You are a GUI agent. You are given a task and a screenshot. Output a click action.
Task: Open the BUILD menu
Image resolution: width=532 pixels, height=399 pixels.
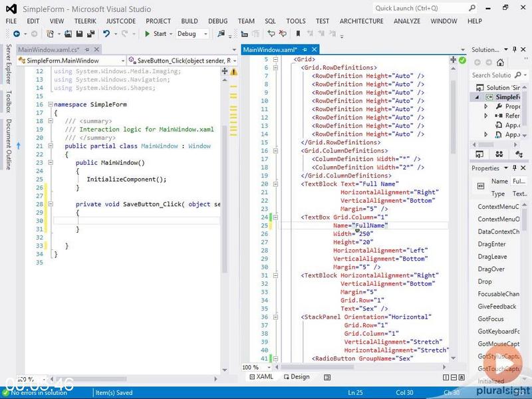(x=190, y=21)
